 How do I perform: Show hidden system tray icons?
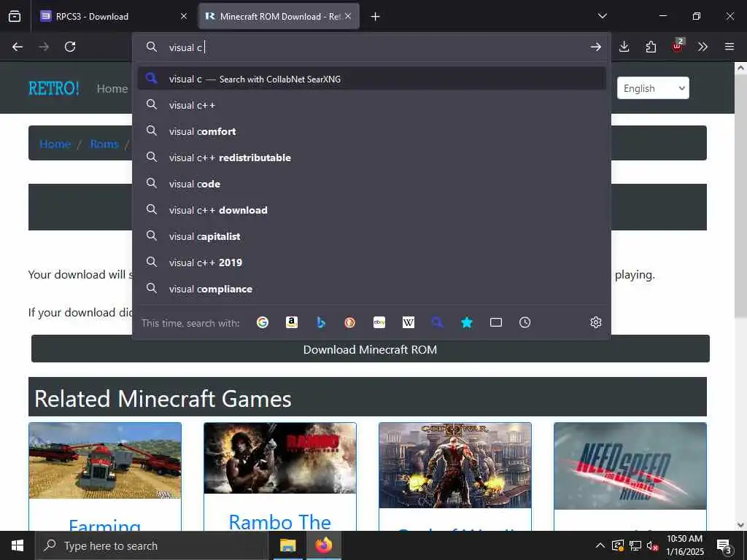click(600, 545)
